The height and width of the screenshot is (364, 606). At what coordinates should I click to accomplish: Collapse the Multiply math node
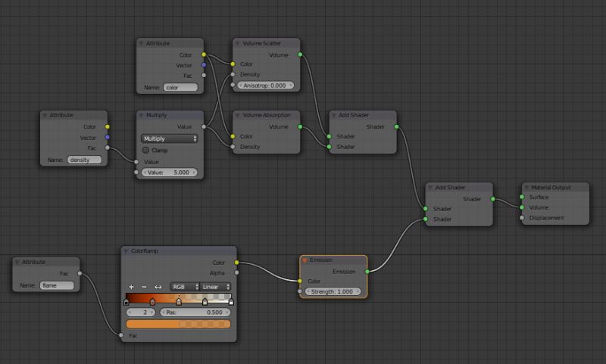141,115
